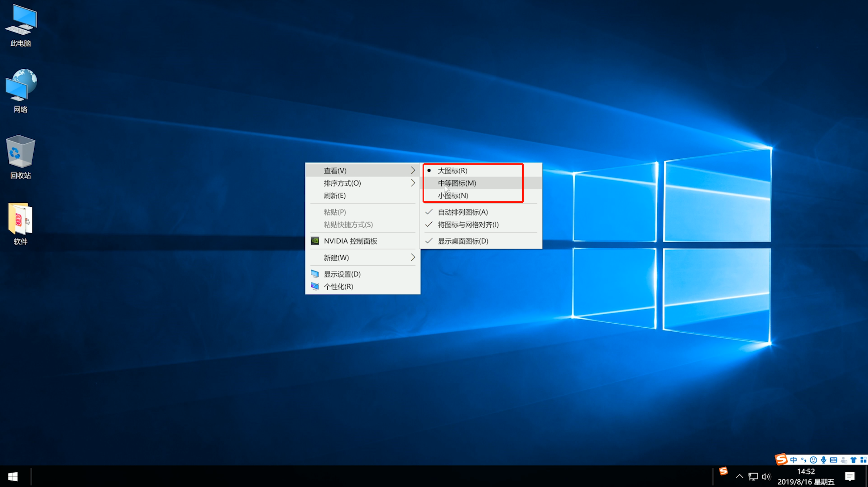Show hidden tray icons chevron

coord(739,477)
